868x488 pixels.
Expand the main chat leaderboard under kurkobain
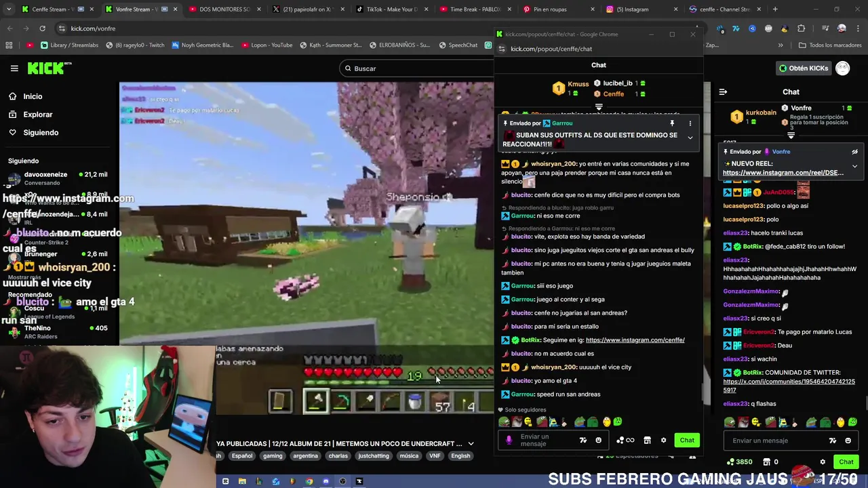pyautogui.click(x=791, y=136)
